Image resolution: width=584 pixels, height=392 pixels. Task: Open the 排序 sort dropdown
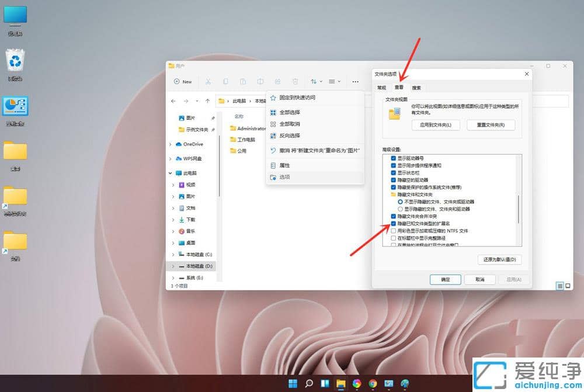315,81
